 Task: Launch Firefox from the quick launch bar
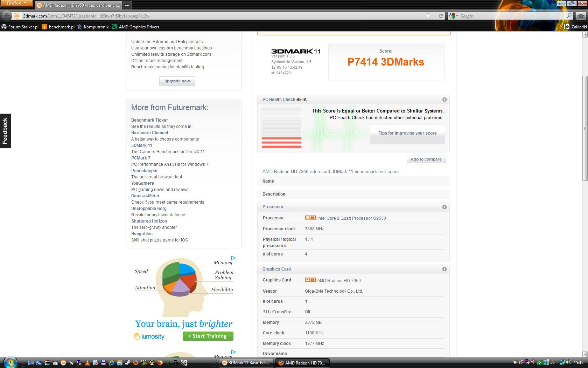136,363
